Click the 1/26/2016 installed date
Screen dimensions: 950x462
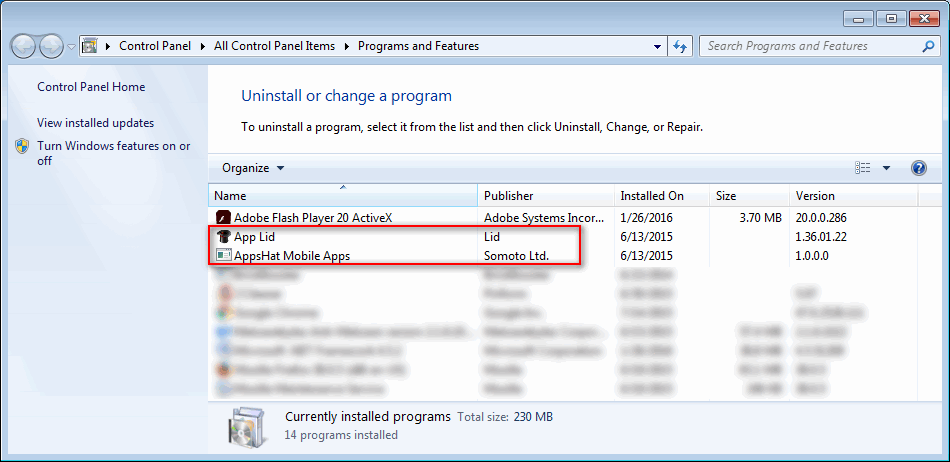(646, 217)
